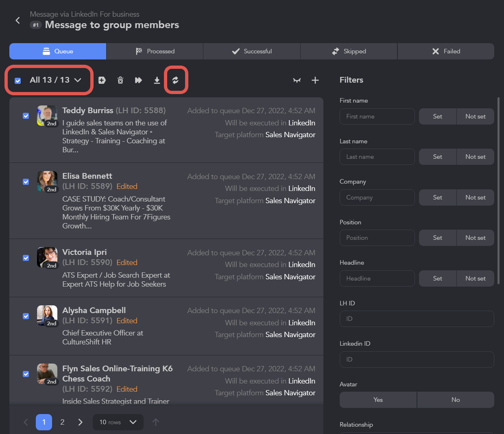Toggle Victoria Ipri's checkbox
504x434 pixels.
click(x=26, y=258)
